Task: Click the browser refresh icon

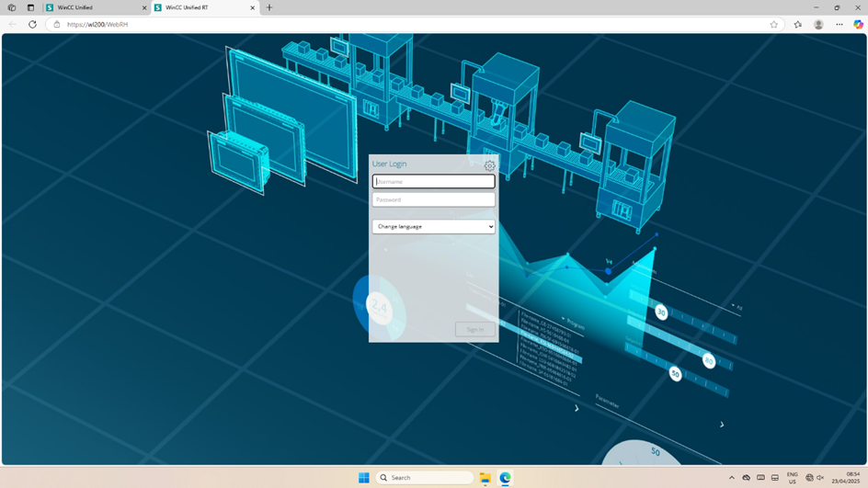Action: coord(32,25)
